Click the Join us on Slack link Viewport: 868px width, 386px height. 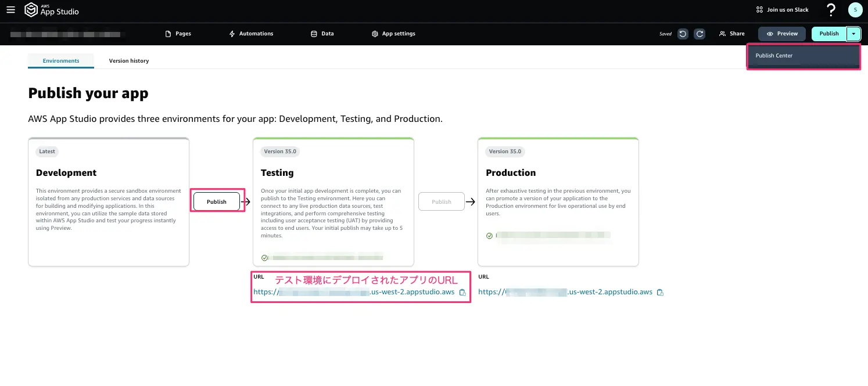click(x=783, y=10)
